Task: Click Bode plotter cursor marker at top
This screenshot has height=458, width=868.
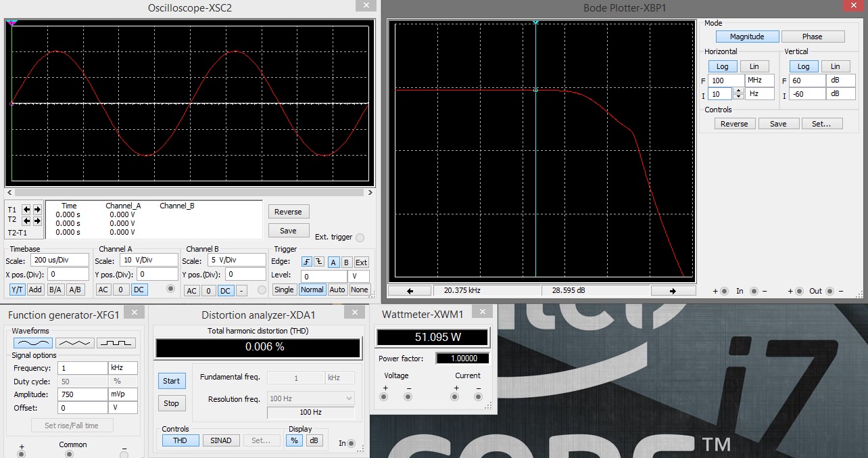Action: tap(535, 22)
